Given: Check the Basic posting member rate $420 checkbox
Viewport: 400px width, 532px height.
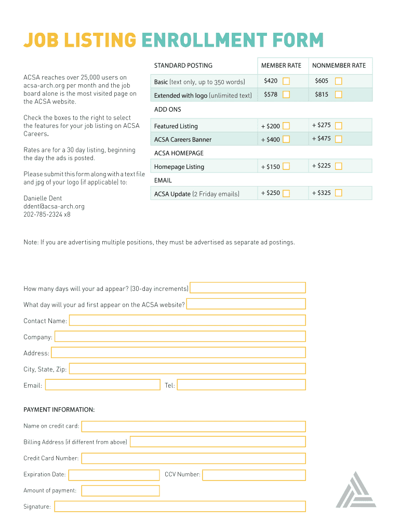Looking at the screenshot, I should click(x=286, y=81).
